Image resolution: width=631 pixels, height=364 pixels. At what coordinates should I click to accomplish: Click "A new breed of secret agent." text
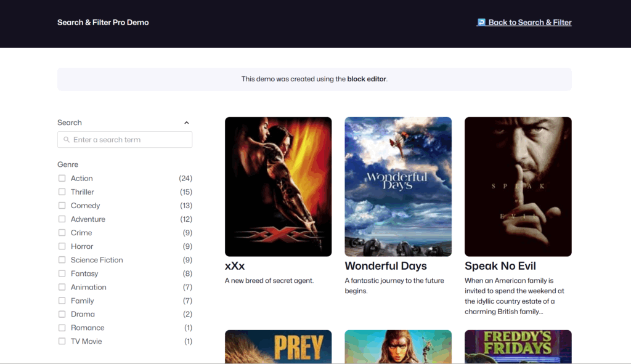(x=269, y=281)
